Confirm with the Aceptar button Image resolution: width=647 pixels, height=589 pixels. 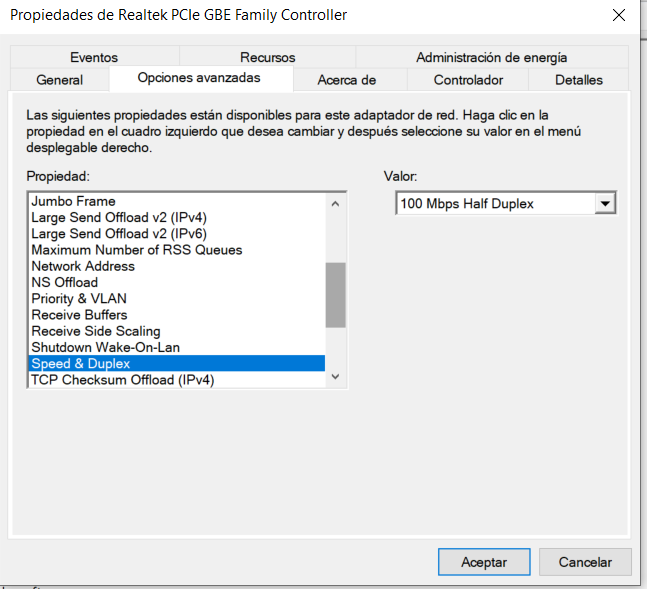pyautogui.click(x=484, y=562)
